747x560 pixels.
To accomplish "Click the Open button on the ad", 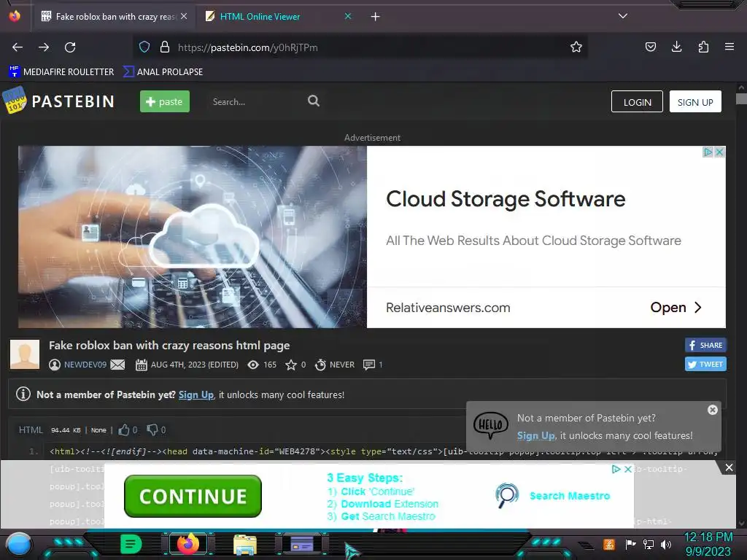I will point(676,308).
